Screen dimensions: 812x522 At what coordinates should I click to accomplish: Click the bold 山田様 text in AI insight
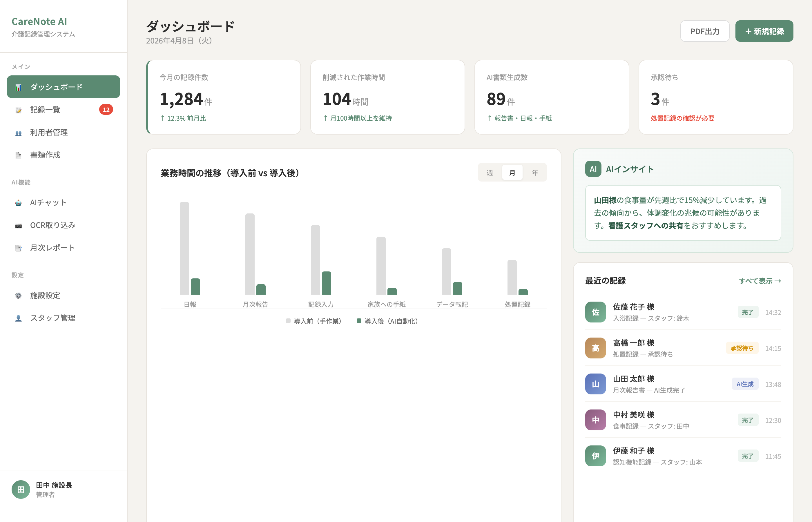click(605, 200)
